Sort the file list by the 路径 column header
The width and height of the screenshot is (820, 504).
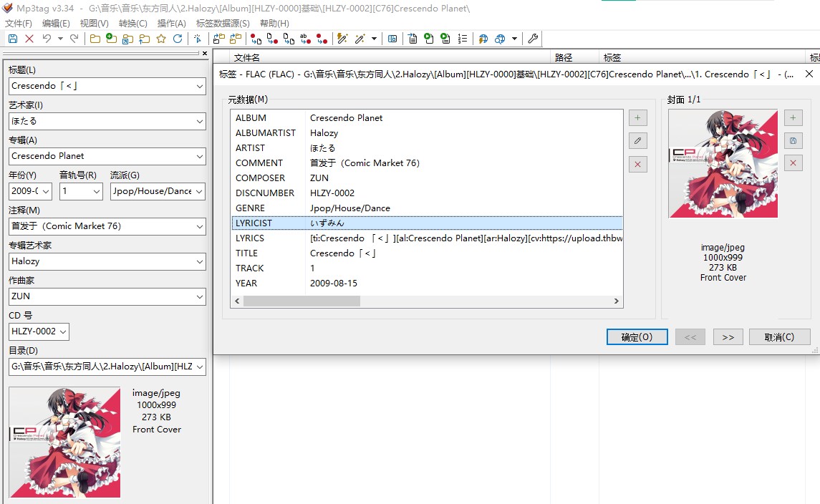574,57
